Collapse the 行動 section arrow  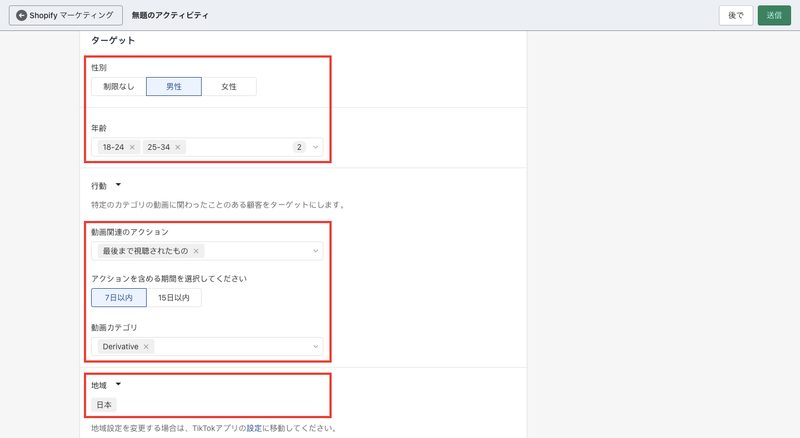[x=118, y=185]
